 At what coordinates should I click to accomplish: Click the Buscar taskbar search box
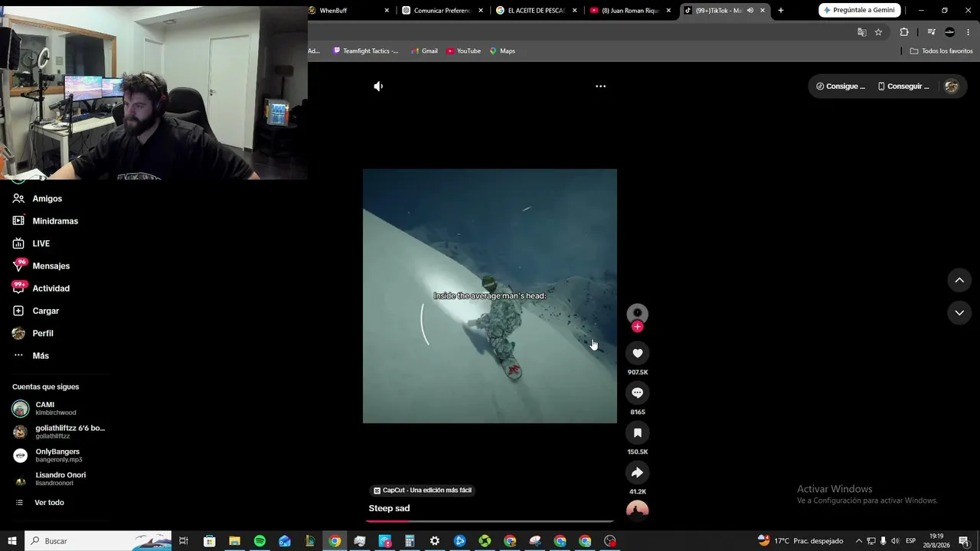coord(98,541)
